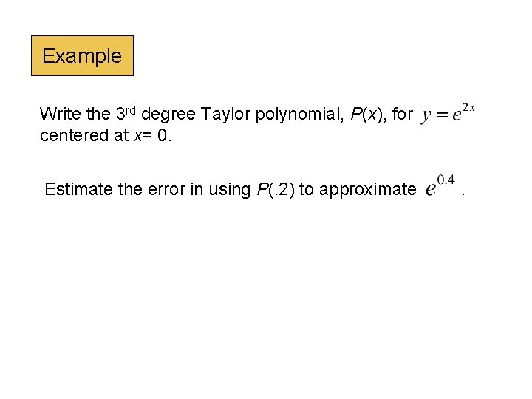Click the e^0.4 expression
Image resolution: width=532 pixels, height=399 pixels.
pos(441,188)
